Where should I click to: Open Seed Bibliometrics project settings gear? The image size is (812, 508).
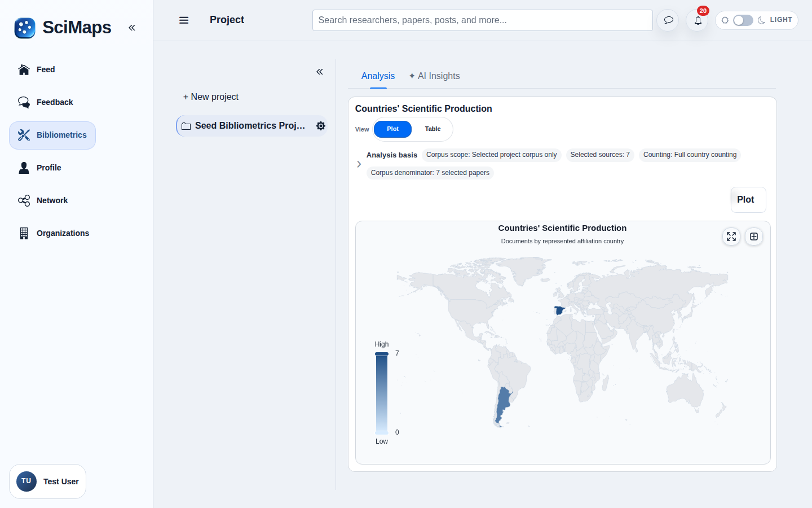coord(321,126)
